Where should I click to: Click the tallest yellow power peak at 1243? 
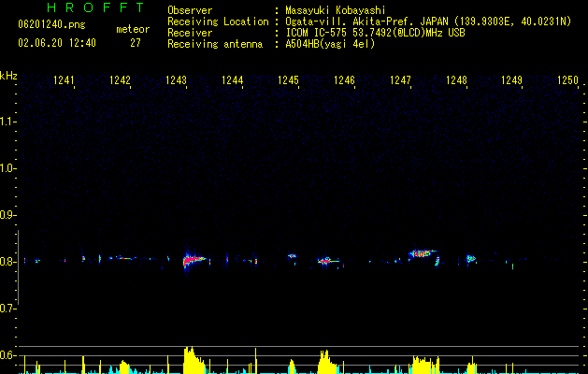pos(193,360)
